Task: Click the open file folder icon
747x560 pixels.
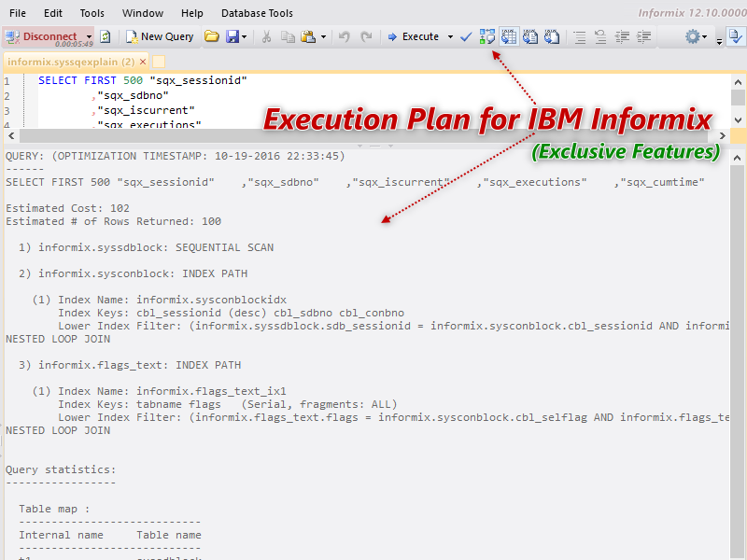Action: point(212,36)
